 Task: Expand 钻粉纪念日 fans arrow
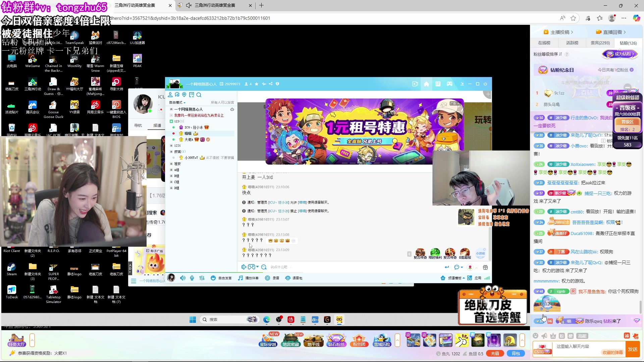632,70
